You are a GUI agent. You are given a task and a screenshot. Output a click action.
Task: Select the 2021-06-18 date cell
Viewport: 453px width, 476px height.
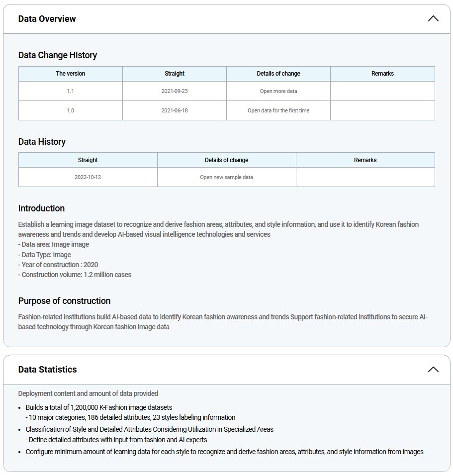coord(175,110)
